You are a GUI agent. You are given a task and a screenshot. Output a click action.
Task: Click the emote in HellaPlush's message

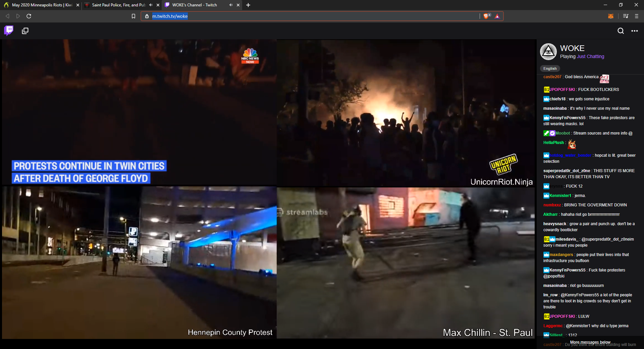click(572, 144)
